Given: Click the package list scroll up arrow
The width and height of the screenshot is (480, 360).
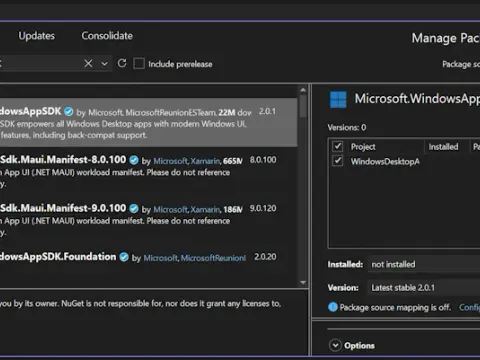Looking at the screenshot, I should click(x=303, y=90).
